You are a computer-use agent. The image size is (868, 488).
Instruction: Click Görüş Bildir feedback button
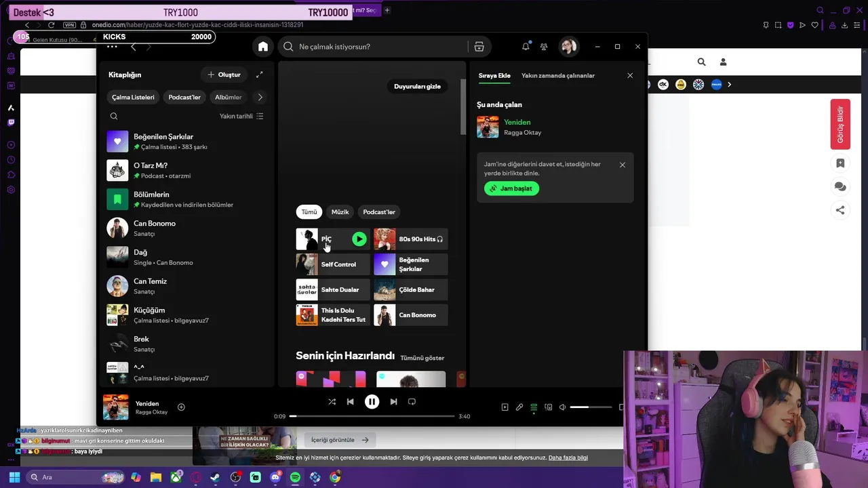[x=840, y=125]
